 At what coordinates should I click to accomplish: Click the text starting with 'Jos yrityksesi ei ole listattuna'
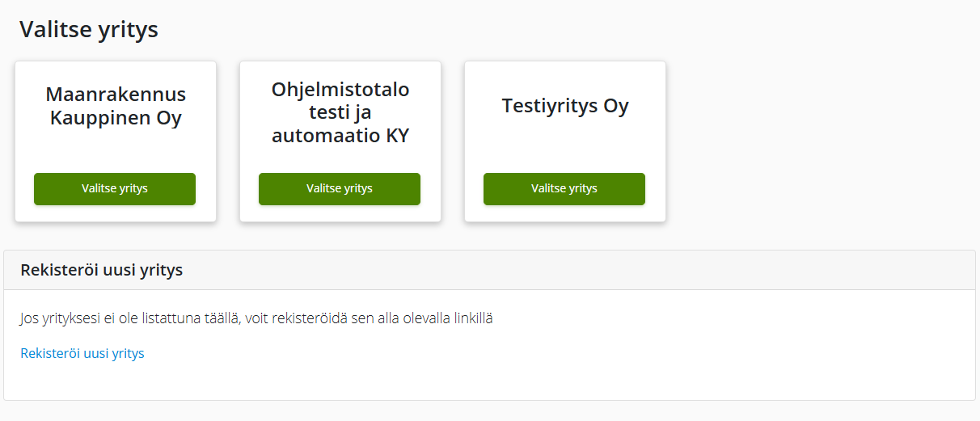(256, 318)
